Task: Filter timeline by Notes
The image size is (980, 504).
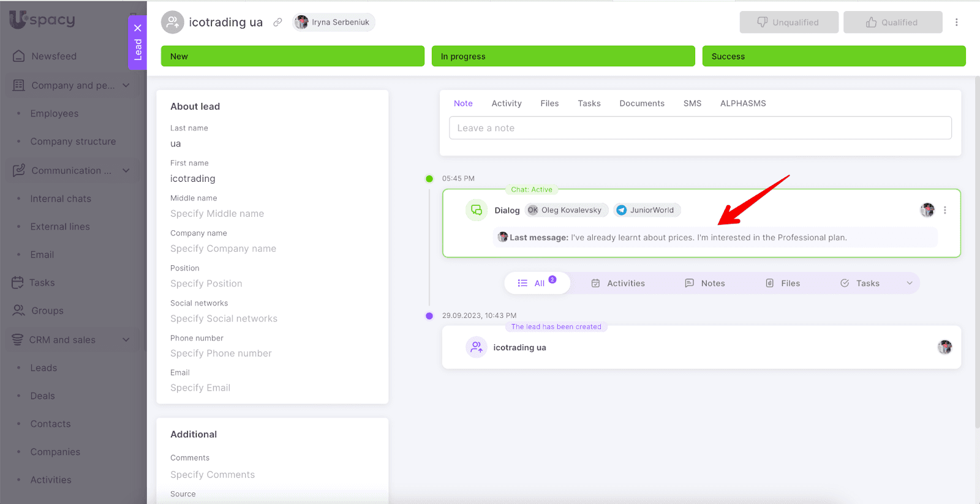Action: 704,283
